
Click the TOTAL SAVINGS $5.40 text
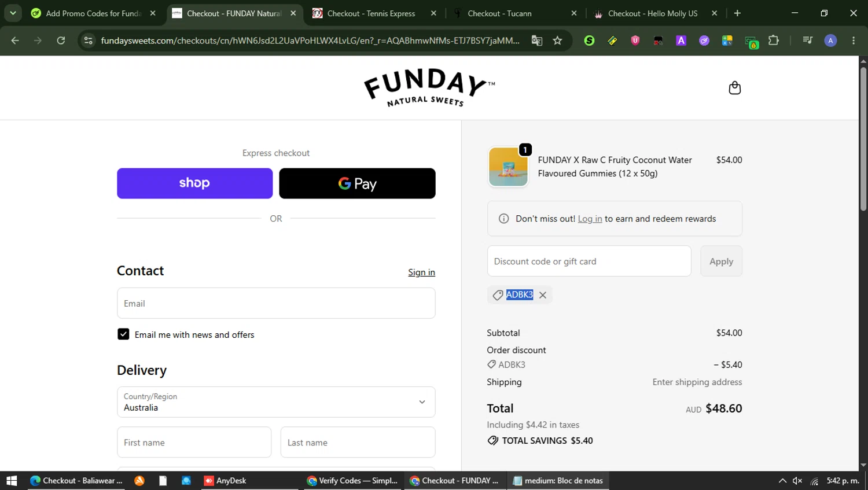coord(547,441)
